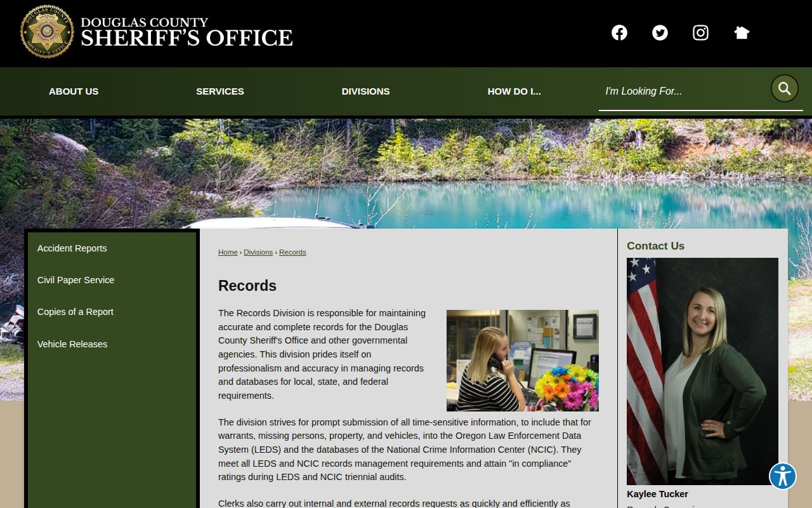Click the Home breadcrumb link
The width and height of the screenshot is (812, 508).
(228, 252)
